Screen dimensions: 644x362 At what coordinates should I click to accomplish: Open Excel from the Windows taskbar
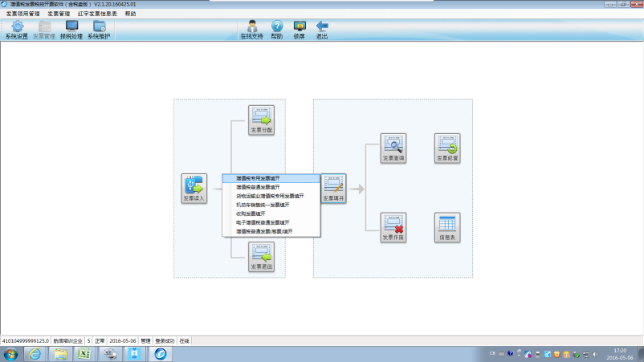click(x=84, y=354)
